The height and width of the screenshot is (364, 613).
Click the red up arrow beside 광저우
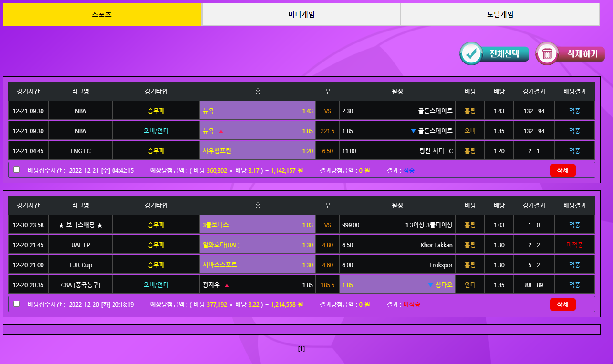tap(227, 285)
